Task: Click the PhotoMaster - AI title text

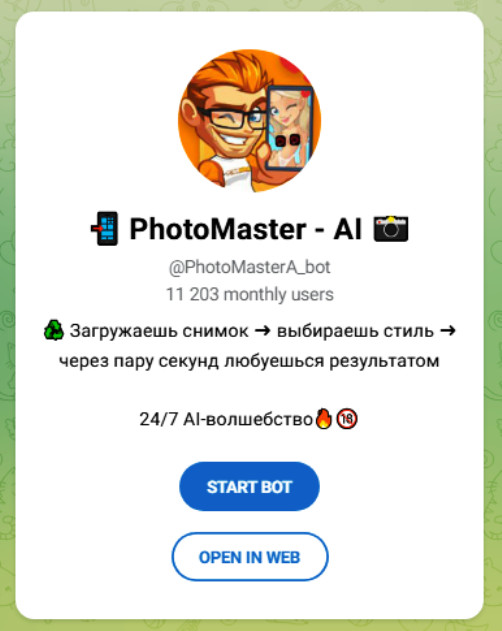Action: click(x=246, y=229)
